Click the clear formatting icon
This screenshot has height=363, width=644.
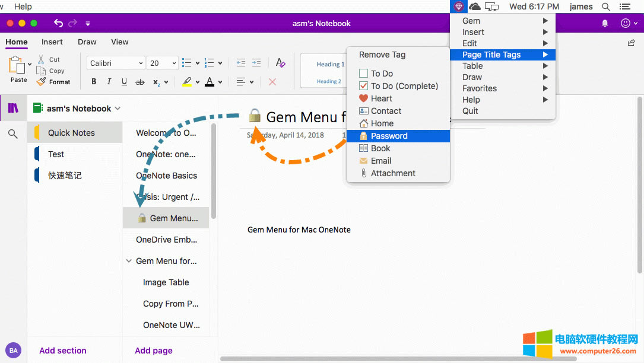[x=281, y=63]
